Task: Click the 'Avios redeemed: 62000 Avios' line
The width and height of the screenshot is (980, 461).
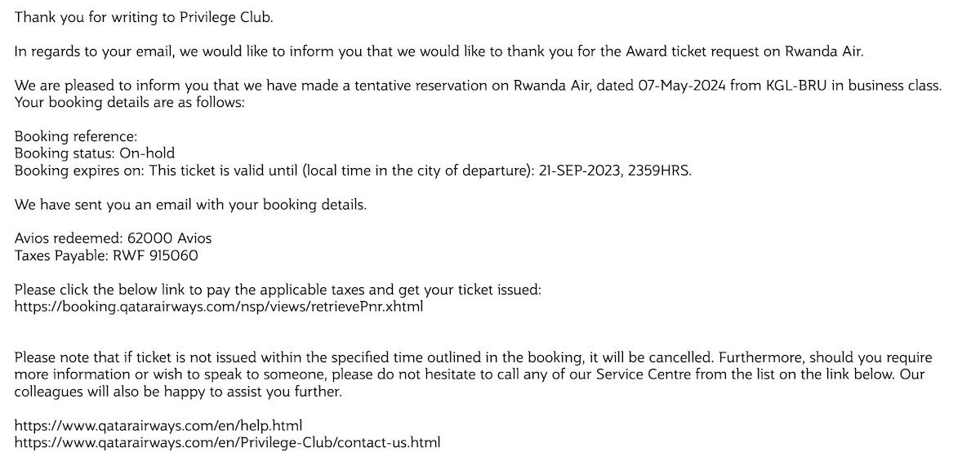Action: (x=114, y=238)
